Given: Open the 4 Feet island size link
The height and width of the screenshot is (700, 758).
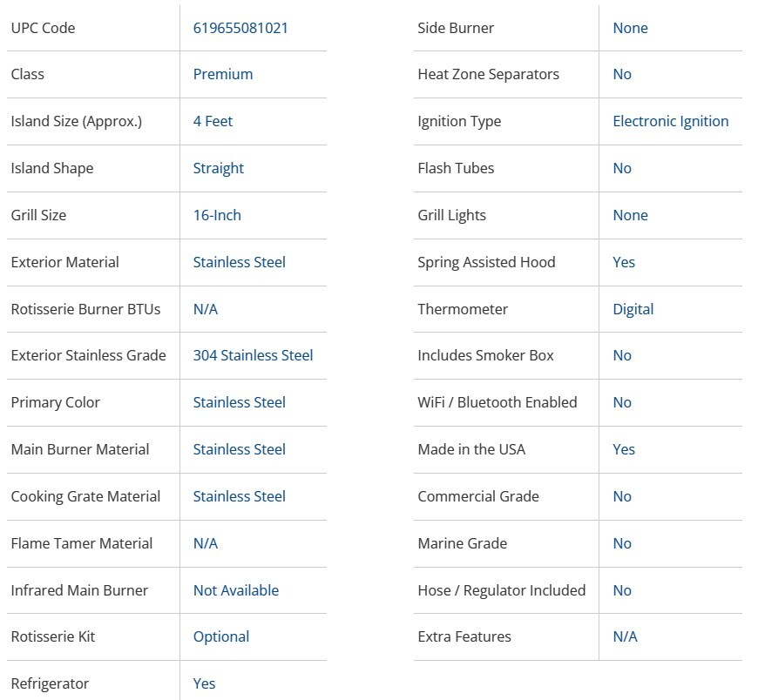Looking at the screenshot, I should pos(213,121).
